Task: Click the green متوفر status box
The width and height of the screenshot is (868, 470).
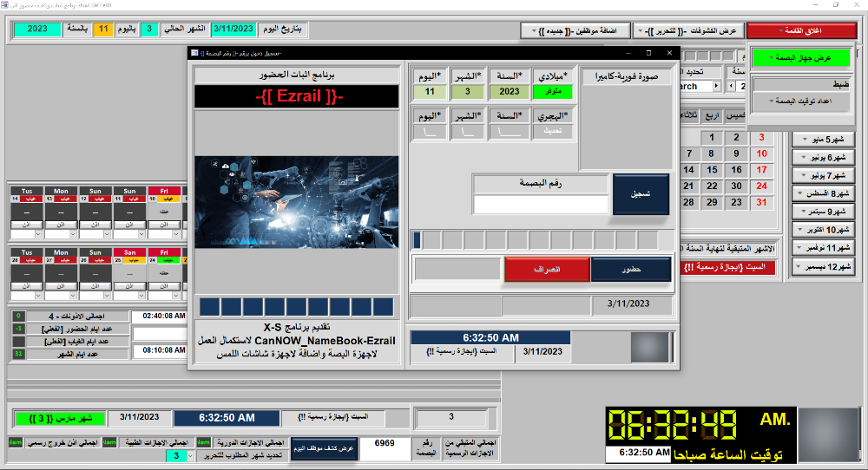Action: [552, 92]
